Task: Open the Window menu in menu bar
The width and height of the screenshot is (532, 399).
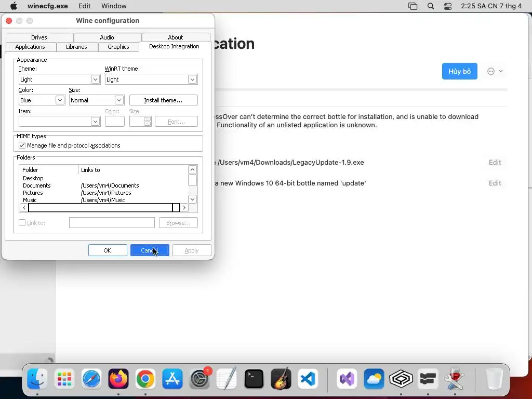Action: 114,6
